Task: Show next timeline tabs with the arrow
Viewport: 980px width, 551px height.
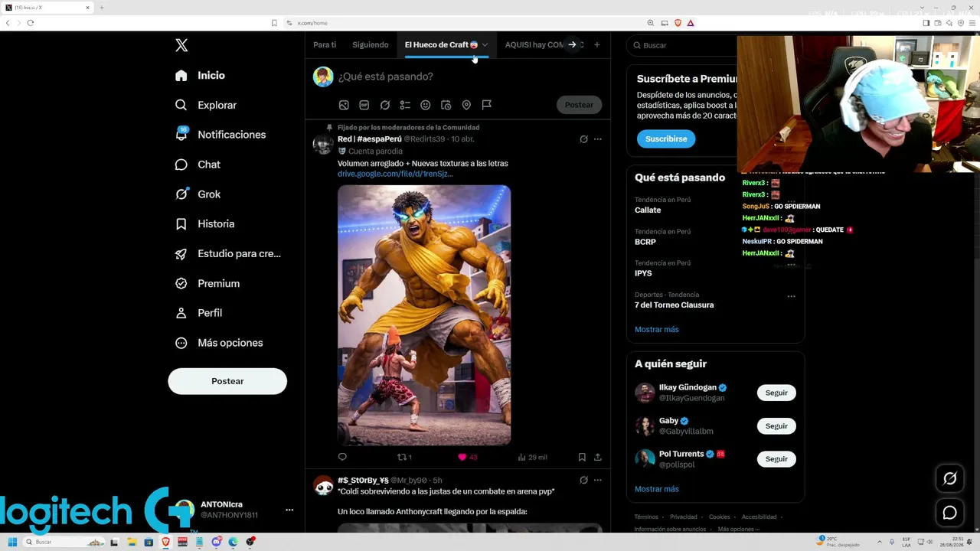Action: coord(572,45)
